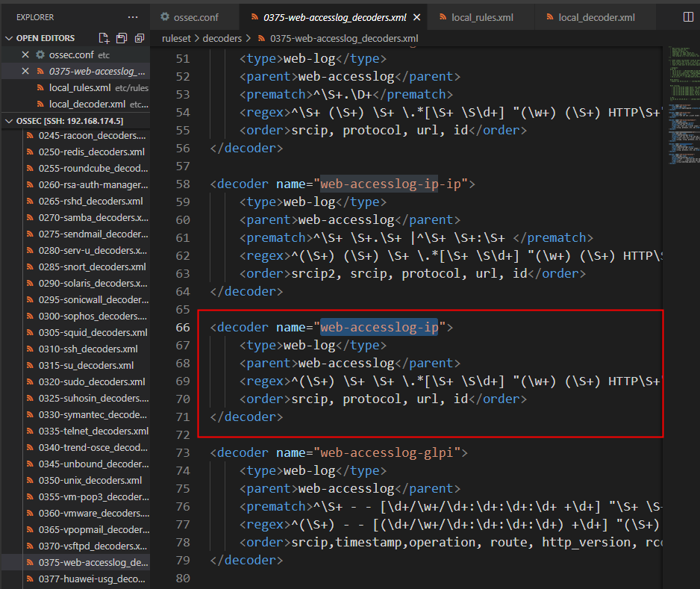
Task: Open 0295-sonicwall_decoders file
Action: (76, 299)
